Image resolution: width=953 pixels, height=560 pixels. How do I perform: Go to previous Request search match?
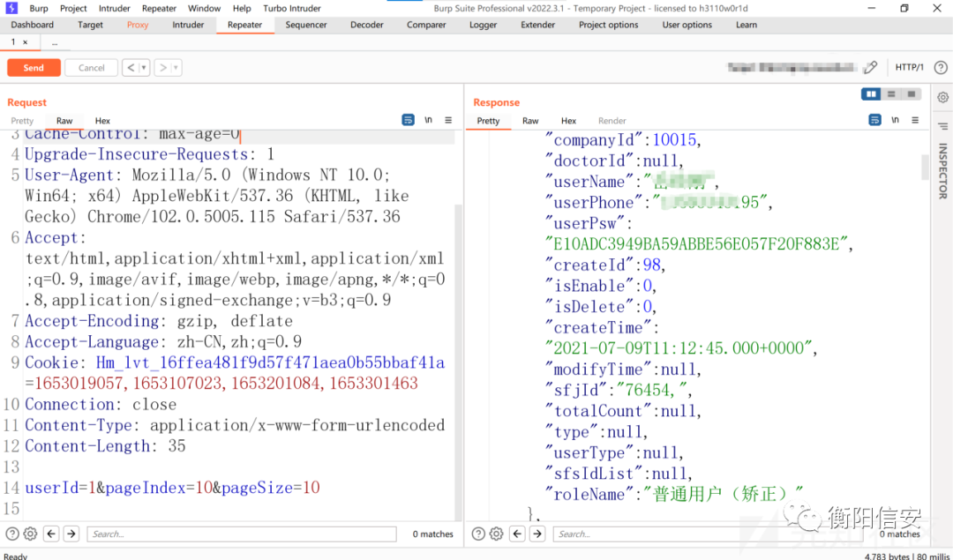(52, 534)
